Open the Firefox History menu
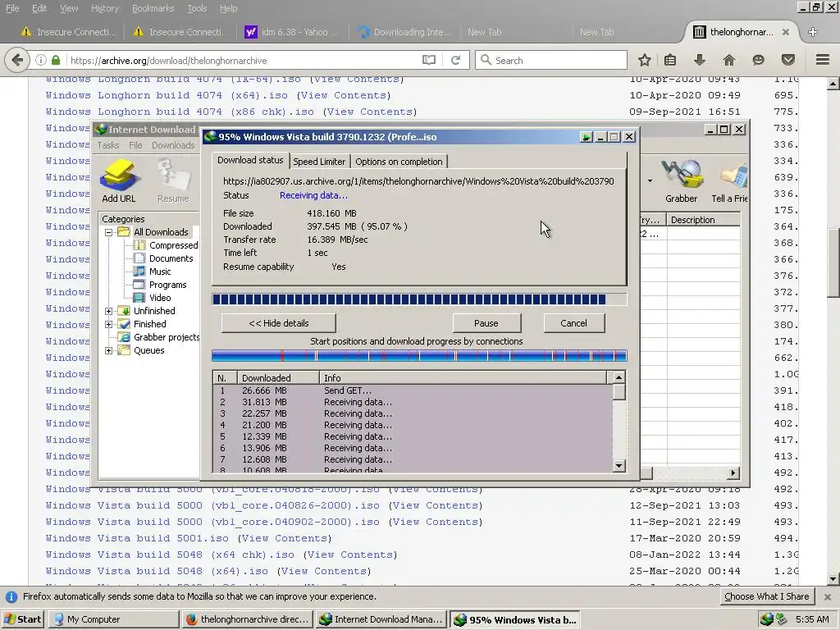 pyautogui.click(x=104, y=8)
